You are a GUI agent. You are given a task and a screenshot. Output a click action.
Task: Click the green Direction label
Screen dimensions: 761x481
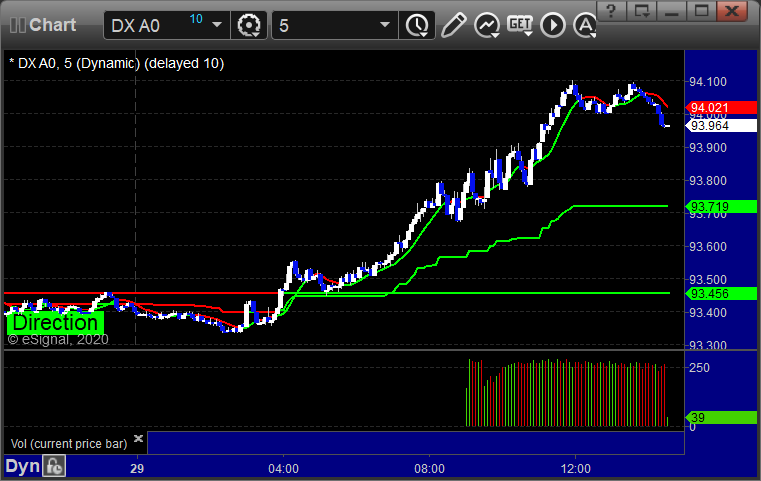[56, 323]
